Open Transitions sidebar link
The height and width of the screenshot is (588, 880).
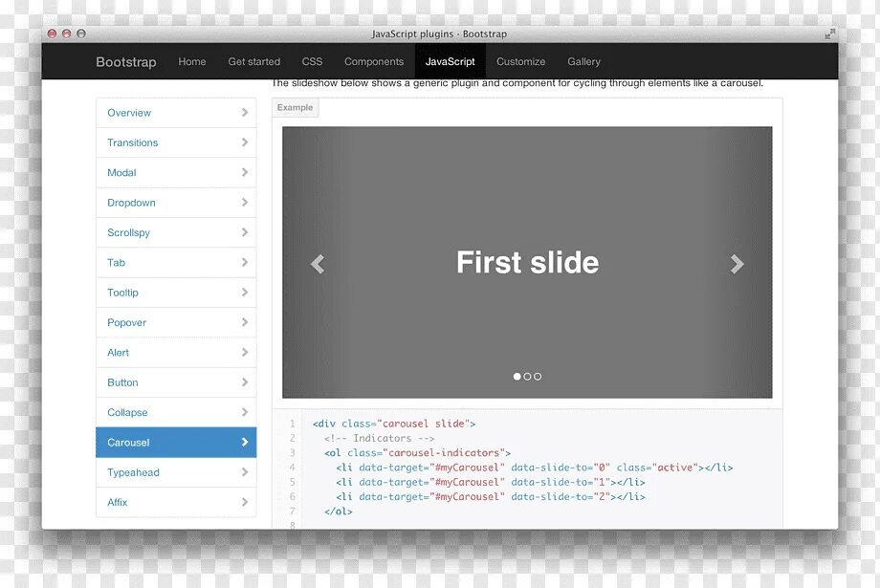click(x=176, y=142)
